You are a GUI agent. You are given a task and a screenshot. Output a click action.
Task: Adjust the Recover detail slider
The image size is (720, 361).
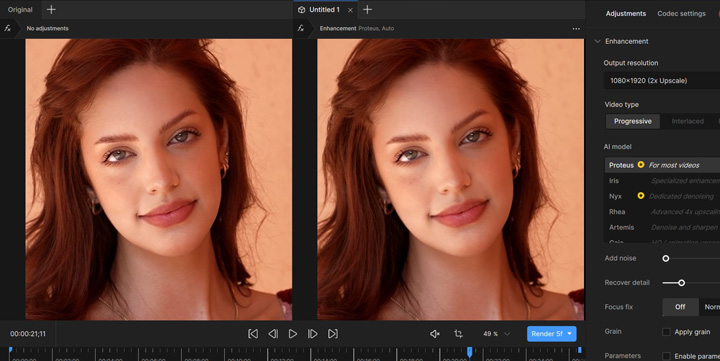(x=681, y=283)
